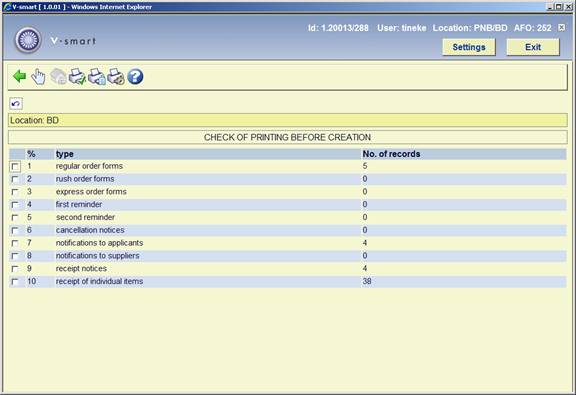Click the Internet Explorer title bar icon
This screenshot has height=395, width=576.
(7, 7)
